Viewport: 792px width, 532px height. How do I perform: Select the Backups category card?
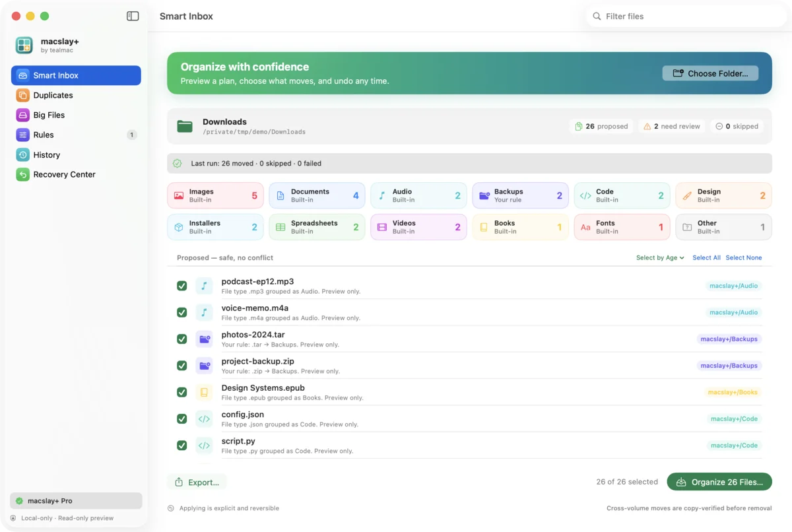click(520, 195)
